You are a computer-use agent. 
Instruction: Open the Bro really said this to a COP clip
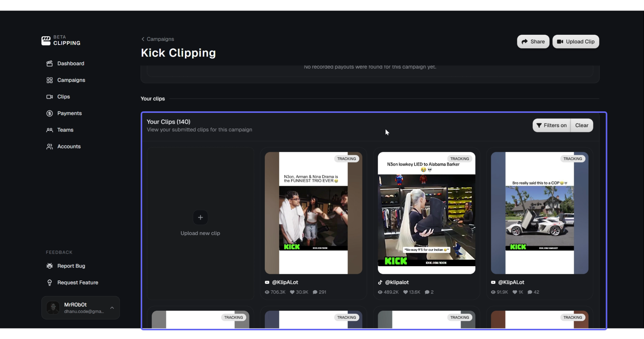point(539,213)
